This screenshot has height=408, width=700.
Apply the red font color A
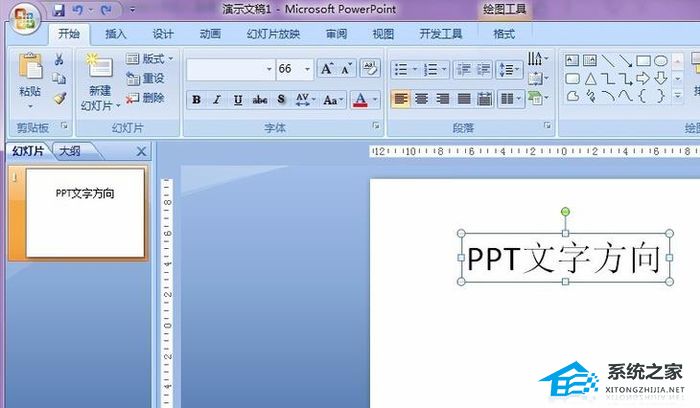pos(360,100)
